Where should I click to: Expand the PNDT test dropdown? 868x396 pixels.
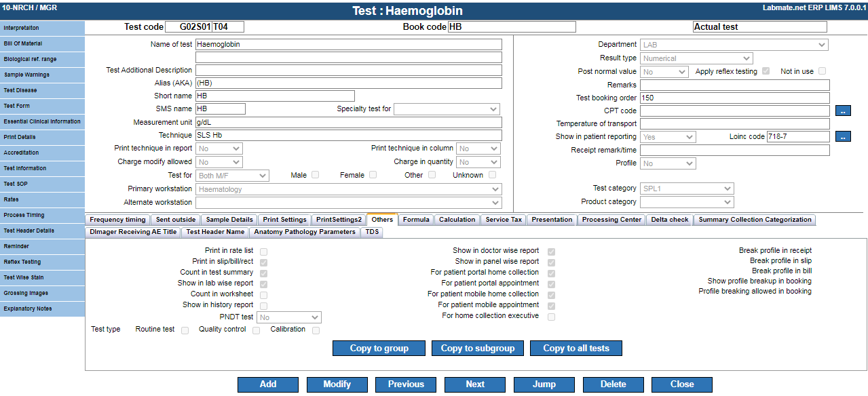(x=289, y=317)
